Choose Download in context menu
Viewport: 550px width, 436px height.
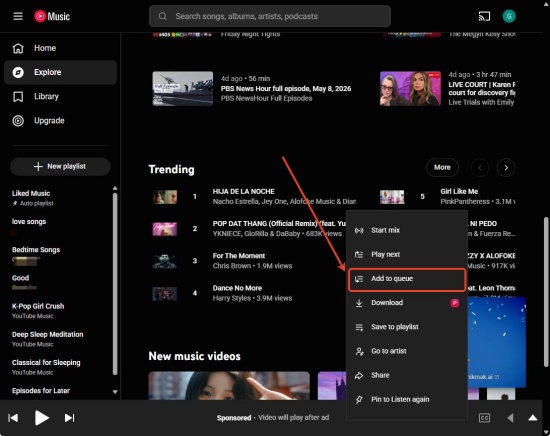pyautogui.click(x=407, y=303)
